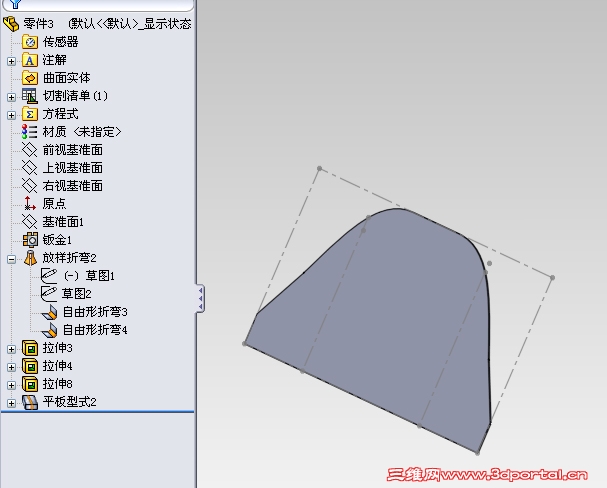The image size is (607, 488).
Task: Select the 拉伸8 label
Action: coord(58,384)
